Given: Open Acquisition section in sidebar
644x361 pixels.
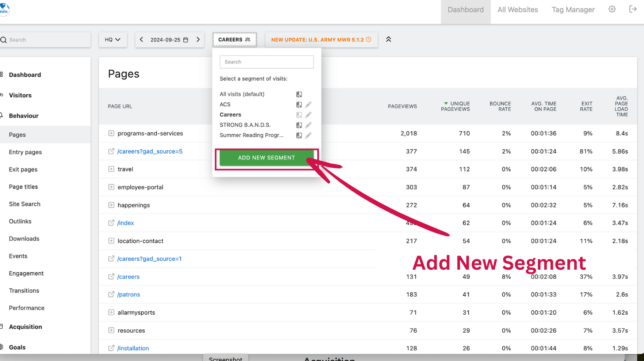Looking at the screenshot, I should (25, 327).
